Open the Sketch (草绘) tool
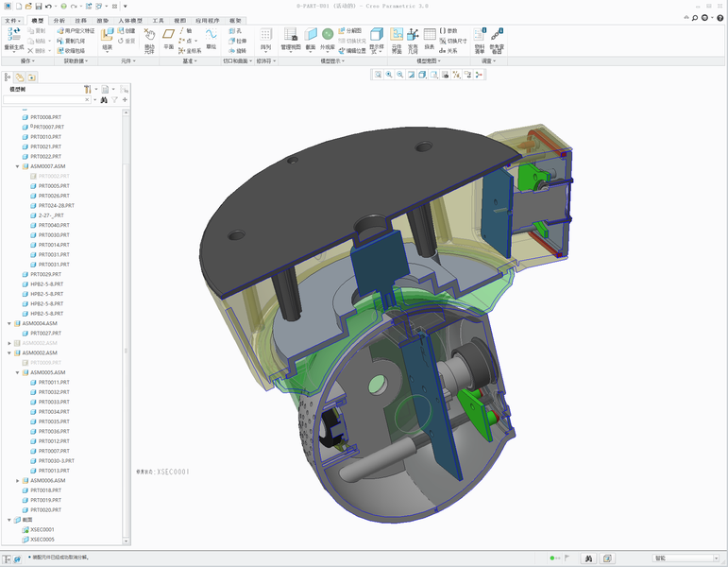This screenshot has width=728, height=567. click(212, 34)
